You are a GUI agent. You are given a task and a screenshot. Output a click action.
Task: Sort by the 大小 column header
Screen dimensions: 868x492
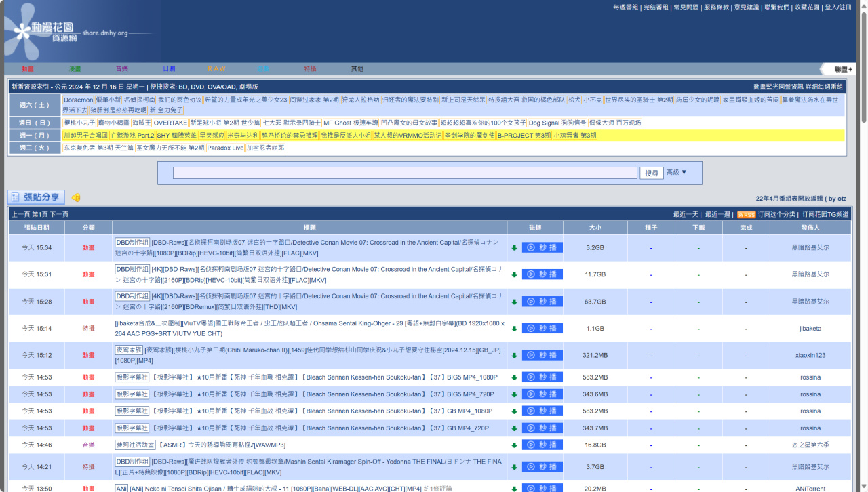[595, 228]
